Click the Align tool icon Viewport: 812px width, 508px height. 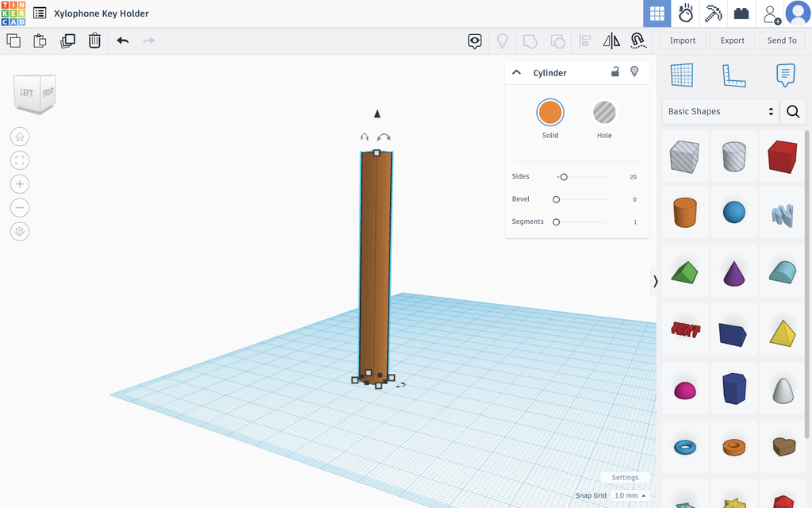(584, 41)
